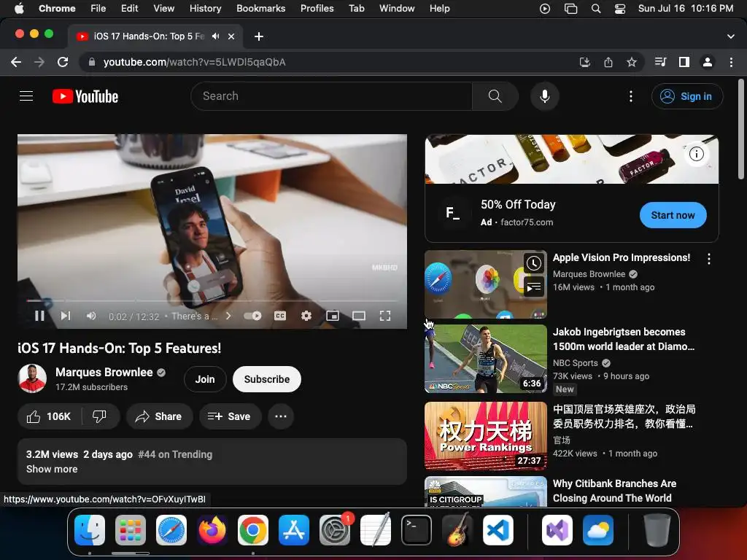Open the YouTube hamburger guide menu

tap(26, 96)
